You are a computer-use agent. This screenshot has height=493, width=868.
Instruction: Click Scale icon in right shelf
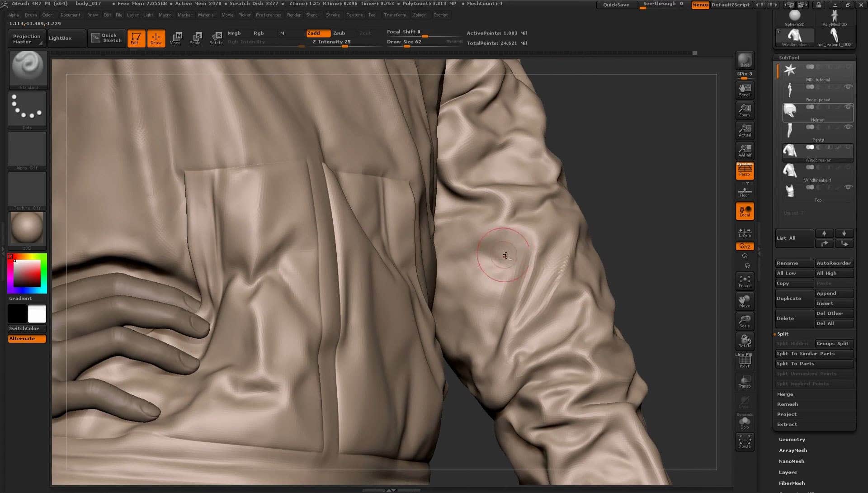[x=745, y=321]
